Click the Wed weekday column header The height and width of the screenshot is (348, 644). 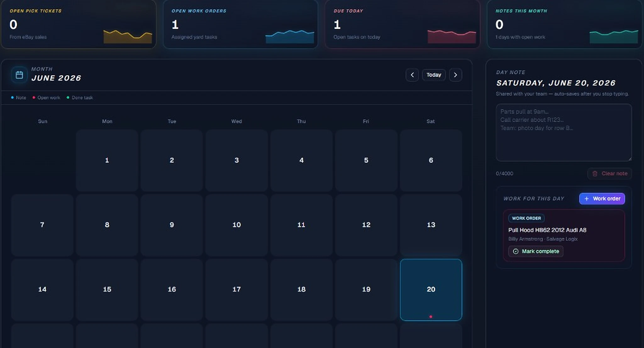236,121
